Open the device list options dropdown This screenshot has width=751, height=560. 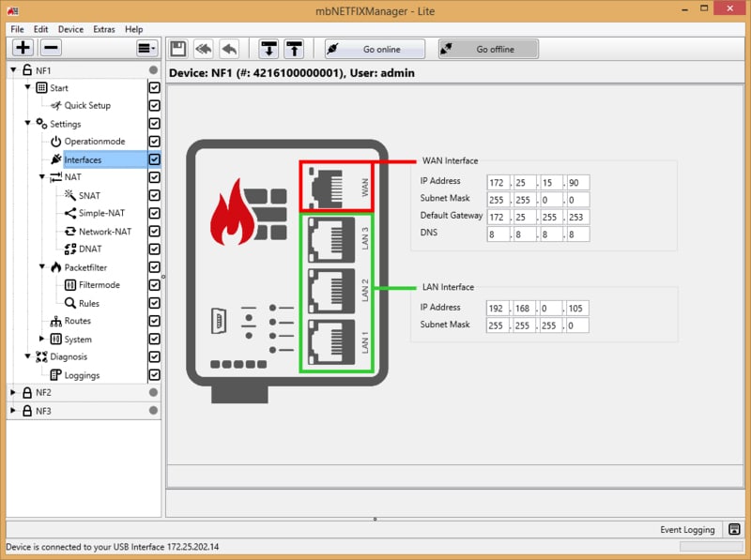point(146,48)
